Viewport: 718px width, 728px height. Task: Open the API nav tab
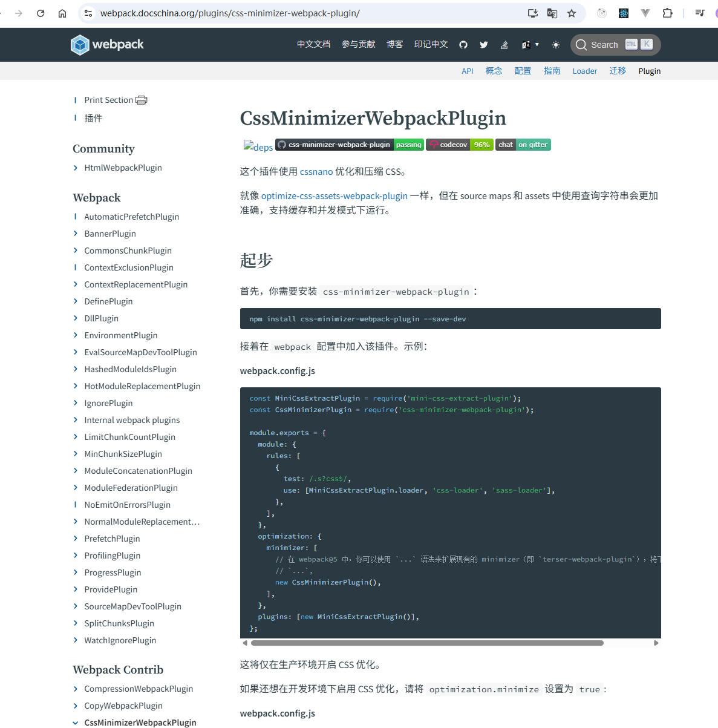point(468,71)
